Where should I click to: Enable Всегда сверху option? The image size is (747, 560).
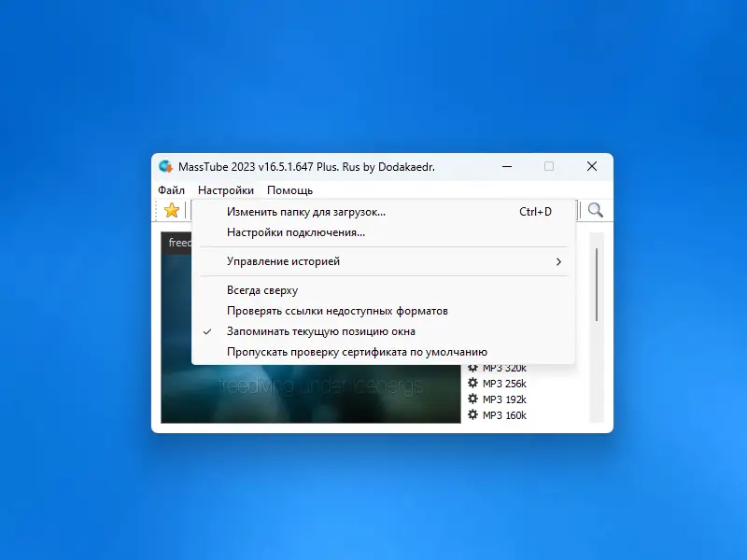384,290
